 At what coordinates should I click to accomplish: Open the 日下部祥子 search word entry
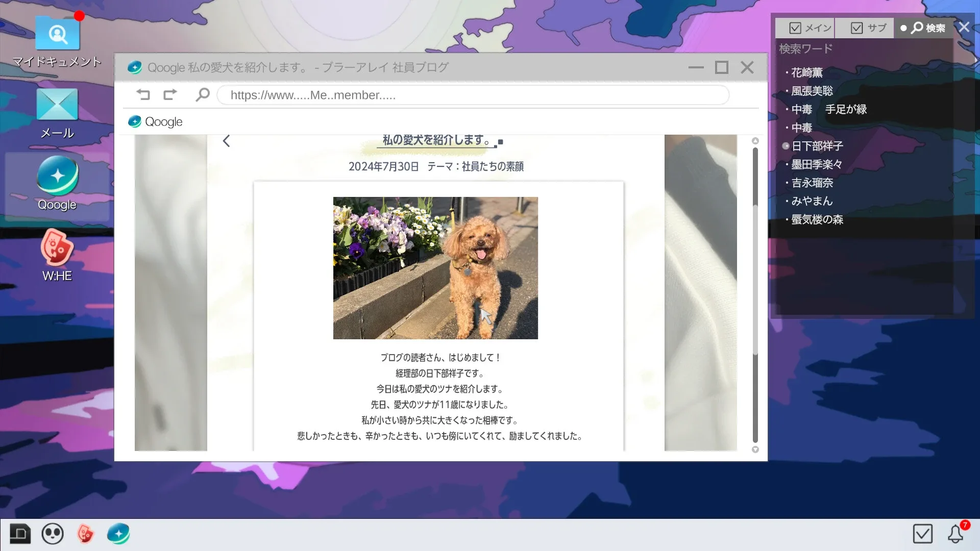[x=817, y=146]
